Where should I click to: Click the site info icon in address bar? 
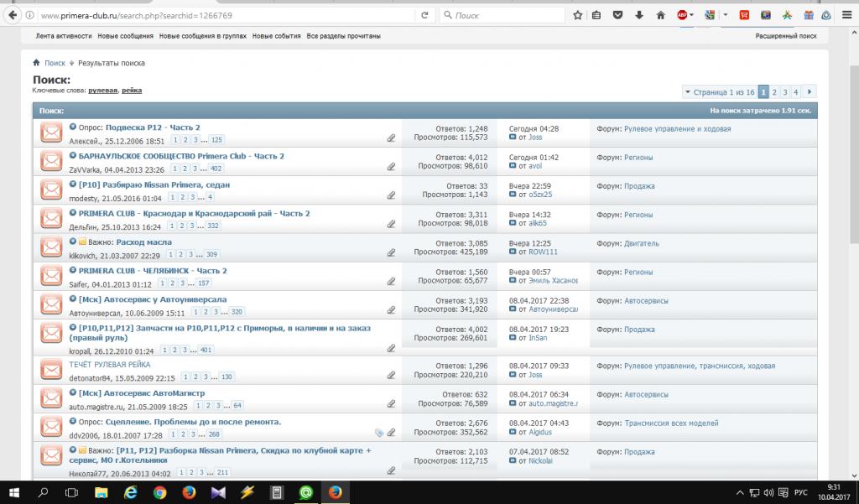[x=30, y=15]
